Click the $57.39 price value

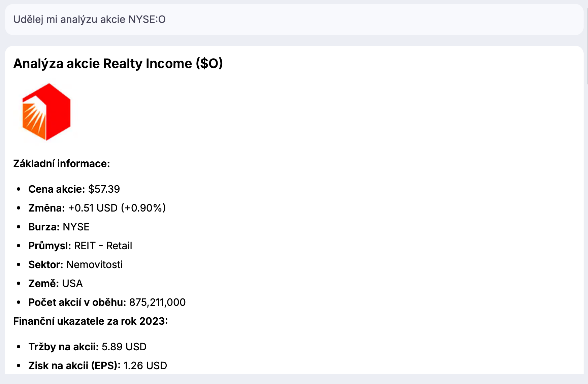pyautogui.click(x=104, y=189)
